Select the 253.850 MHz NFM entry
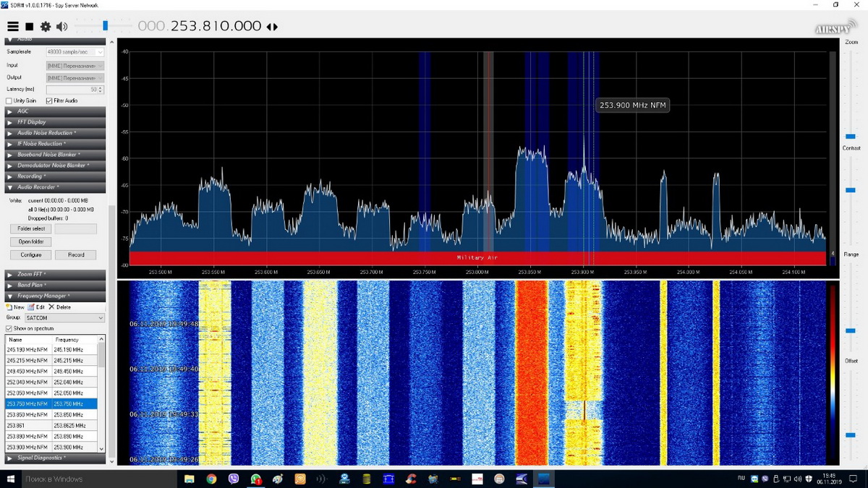Screen dimensions: 868x488 tap(51, 414)
